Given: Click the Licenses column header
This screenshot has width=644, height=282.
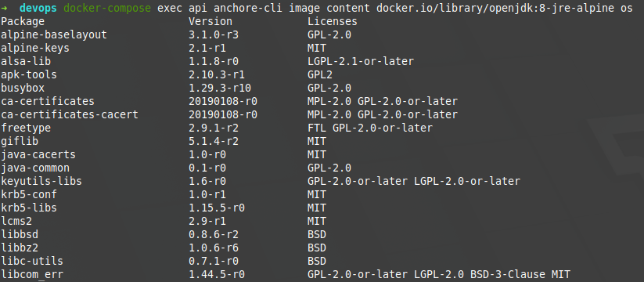Looking at the screenshot, I should 333,21.
